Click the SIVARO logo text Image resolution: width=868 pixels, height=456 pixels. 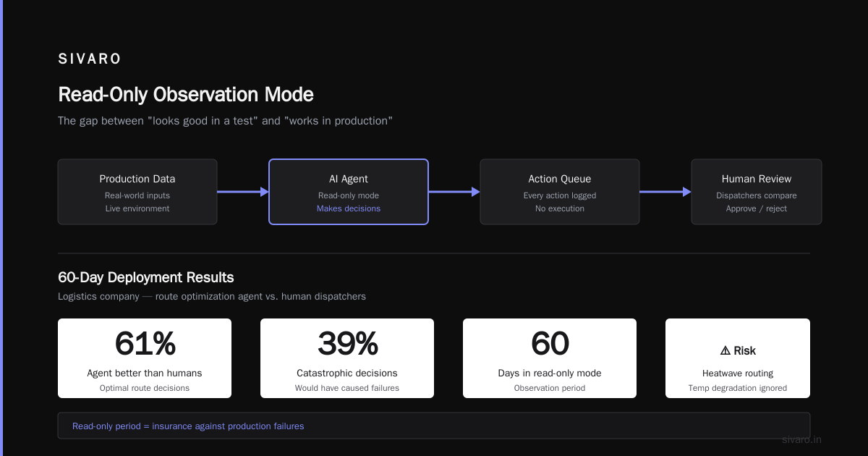(x=90, y=59)
